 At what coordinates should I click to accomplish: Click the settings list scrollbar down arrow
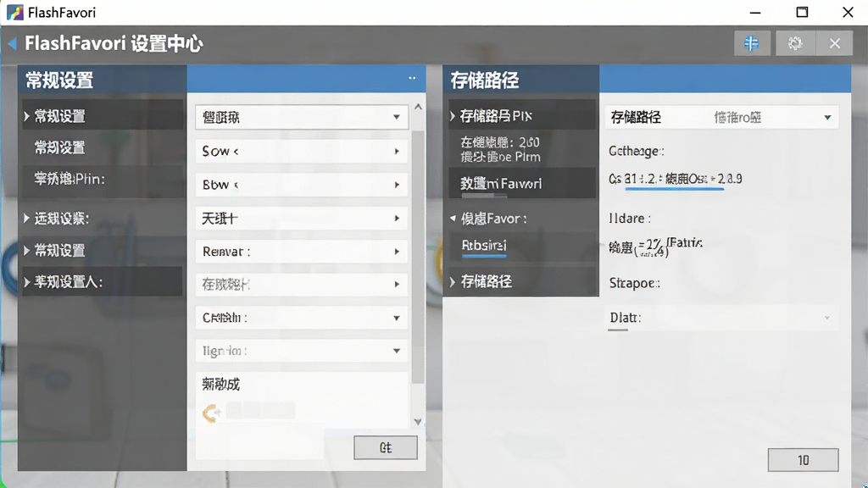click(x=418, y=422)
